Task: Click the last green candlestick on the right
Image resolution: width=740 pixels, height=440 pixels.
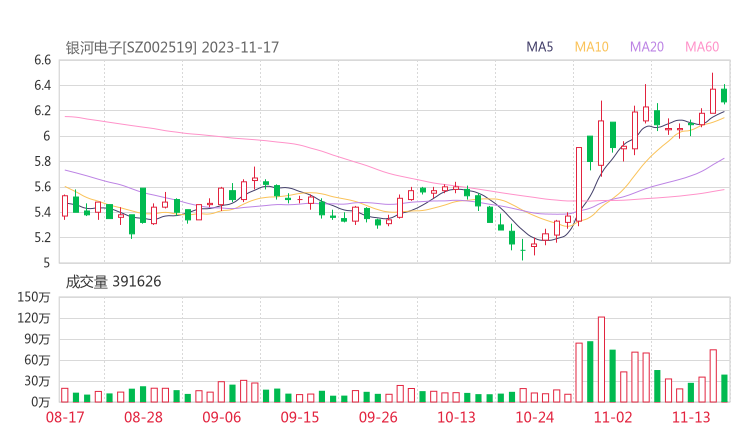Action: tap(724, 95)
